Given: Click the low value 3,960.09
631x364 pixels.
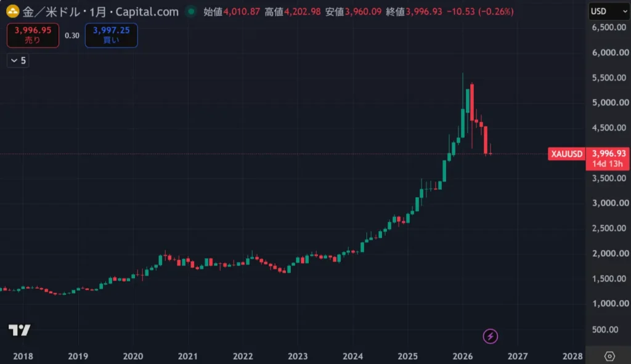Looking at the screenshot, I should coord(363,12).
